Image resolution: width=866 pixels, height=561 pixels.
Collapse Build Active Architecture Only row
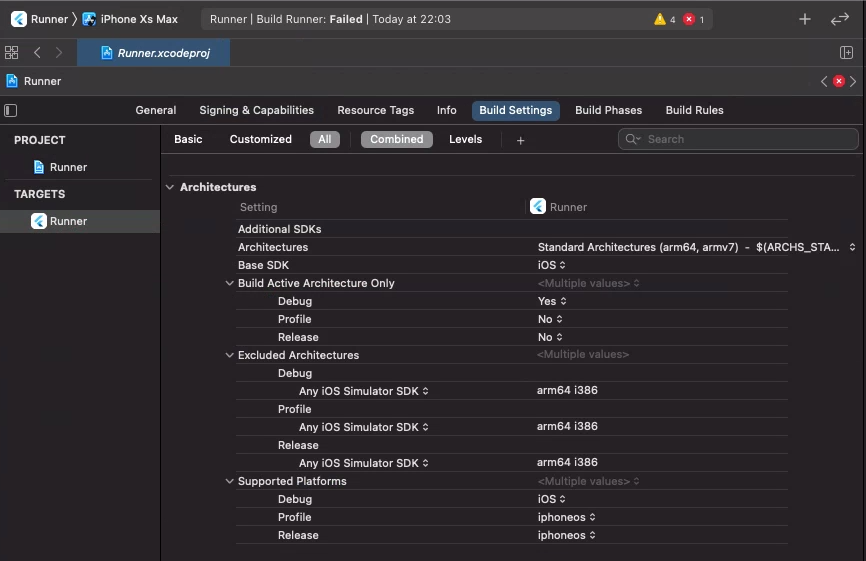(229, 283)
